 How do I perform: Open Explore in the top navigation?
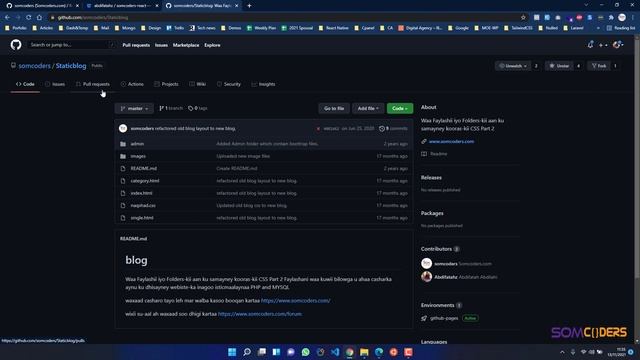pyautogui.click(x=212, y=45)
